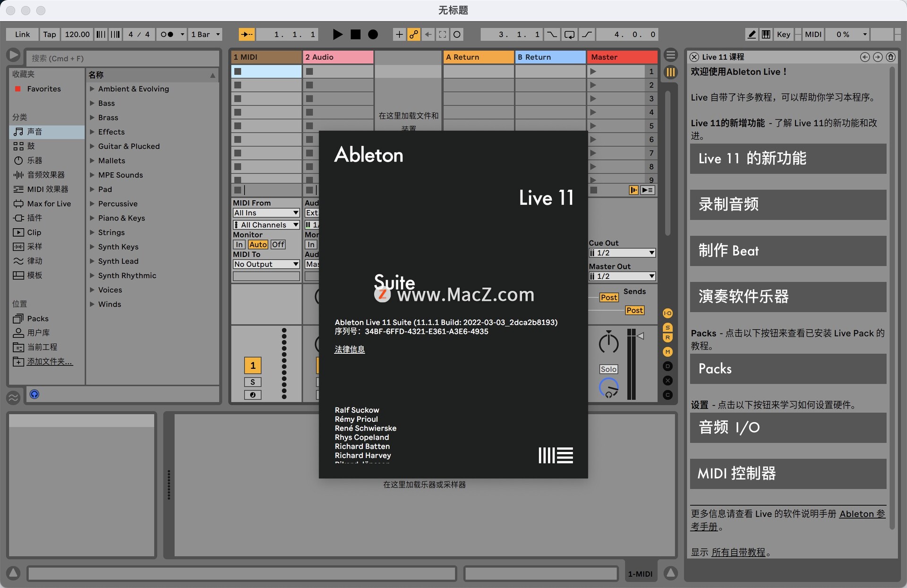
Task: Toggle the Groove Pool wave icon
Action: pyautogui.click(x=13, y=397)
